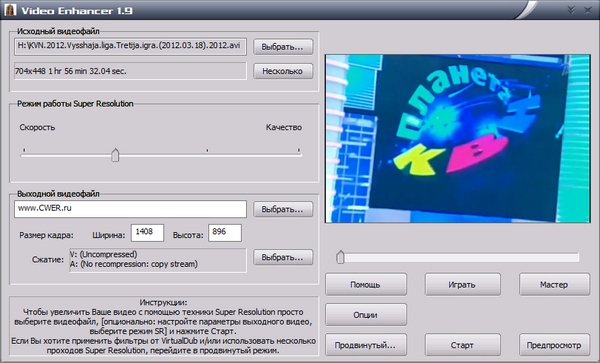Click the Скорость label
The width and height of the screenshot is (600, 363).
pos(37,127)
